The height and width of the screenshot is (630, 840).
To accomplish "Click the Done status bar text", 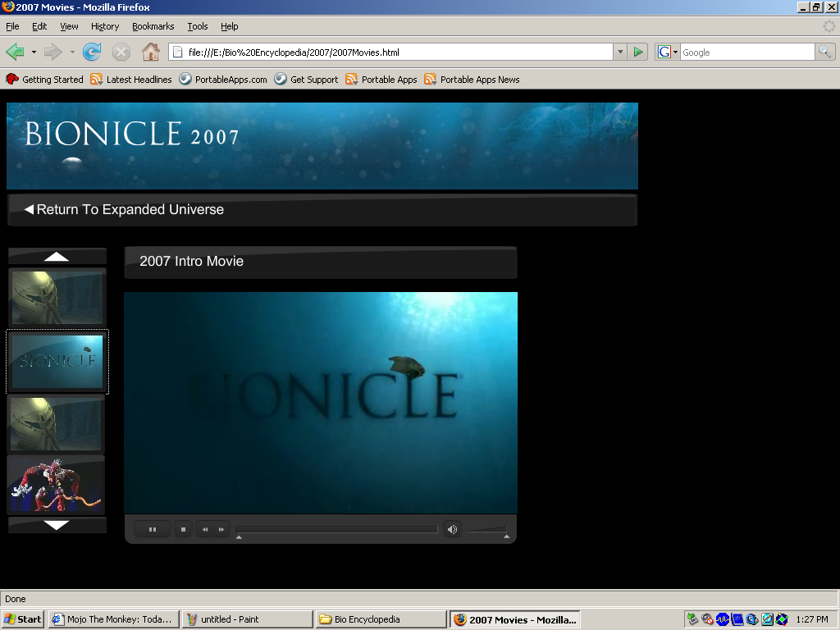I will coord(16,599).
